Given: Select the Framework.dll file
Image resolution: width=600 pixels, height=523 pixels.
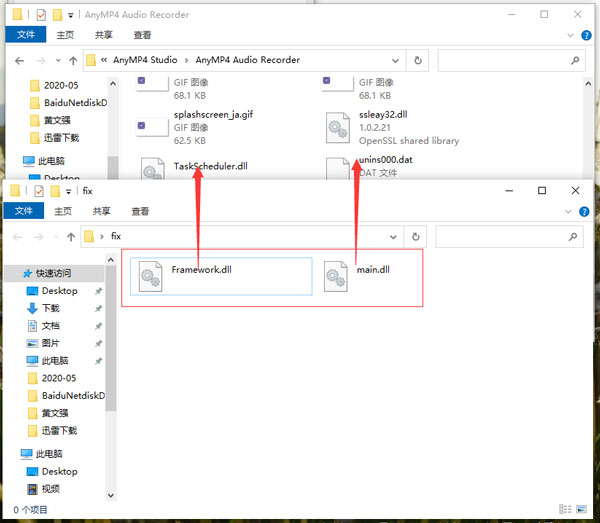Looking at the screenshot, I should 221,276.
